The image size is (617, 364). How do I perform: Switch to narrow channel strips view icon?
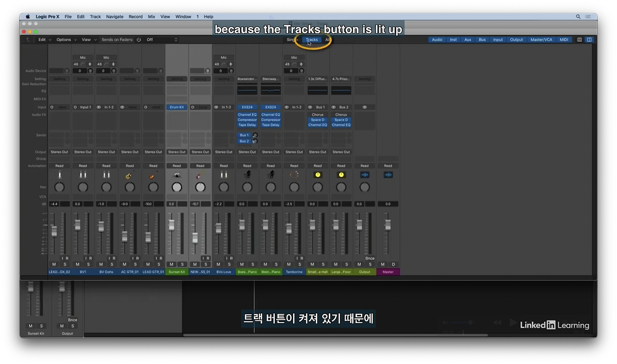(x=579, y=40)
